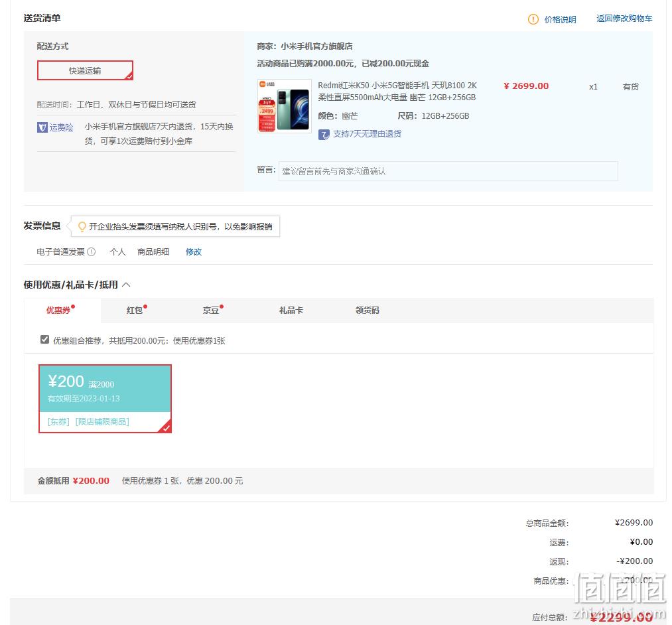Uncheck the 优惠组合推荐 checkbox
Viewport: 672px width, 625px height.
click(44, 340)
